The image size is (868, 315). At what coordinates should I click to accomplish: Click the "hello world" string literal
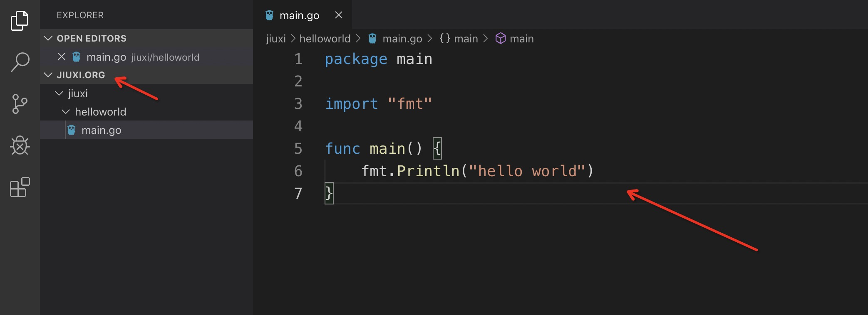[x=527, y=171]
